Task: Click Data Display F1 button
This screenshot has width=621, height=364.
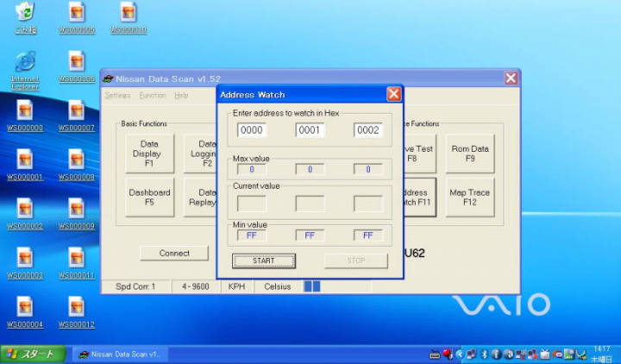Action: (150, 154)
